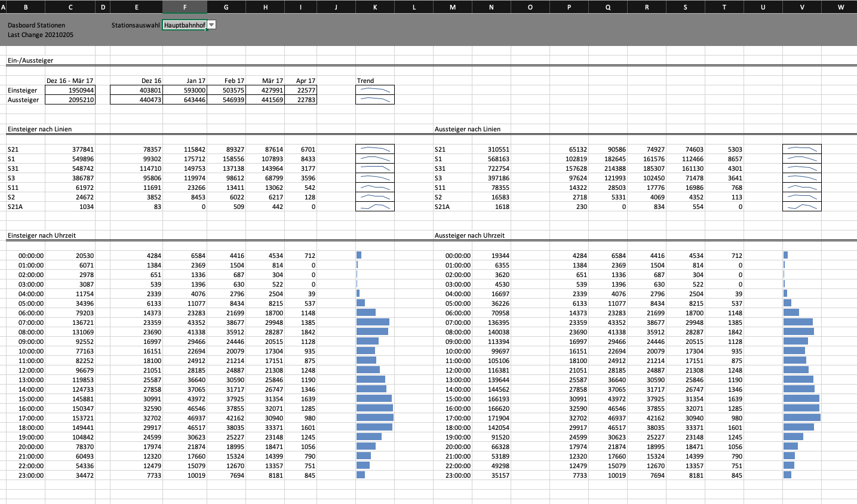Open the Stationsauswahl dropdown arrow
This screenshot has height=504, width=857.
(x=211, y=25)
